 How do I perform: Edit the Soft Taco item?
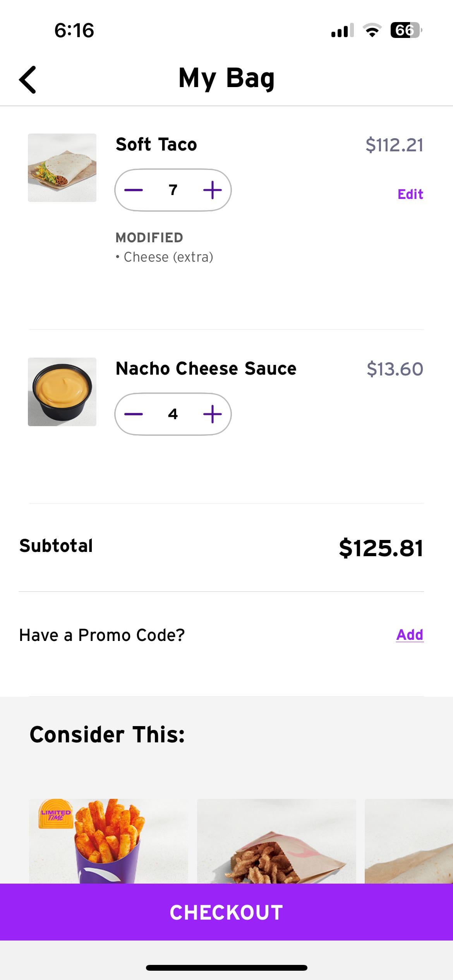pyautogui.click(x=410, y=194)
